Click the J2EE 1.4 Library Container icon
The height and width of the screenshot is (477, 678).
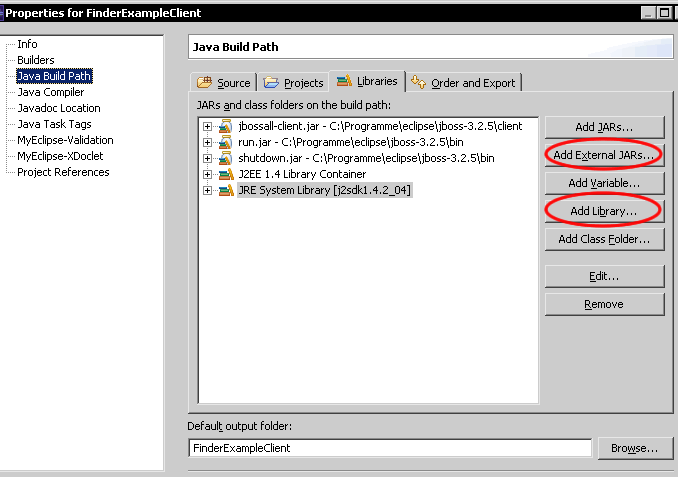225,174
